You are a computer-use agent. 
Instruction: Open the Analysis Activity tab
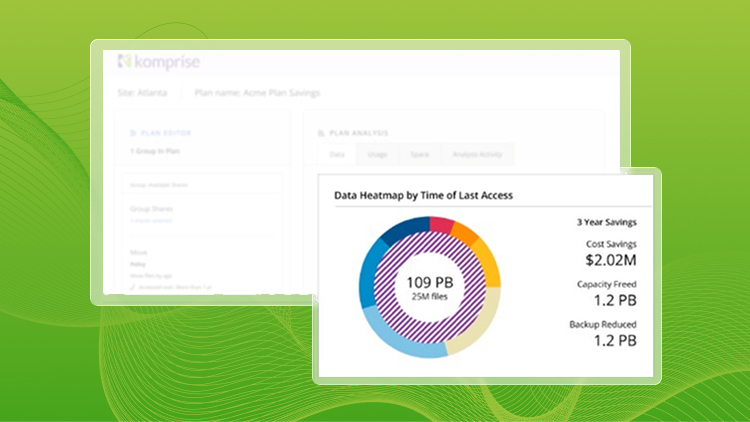click(x=476, y=154)
